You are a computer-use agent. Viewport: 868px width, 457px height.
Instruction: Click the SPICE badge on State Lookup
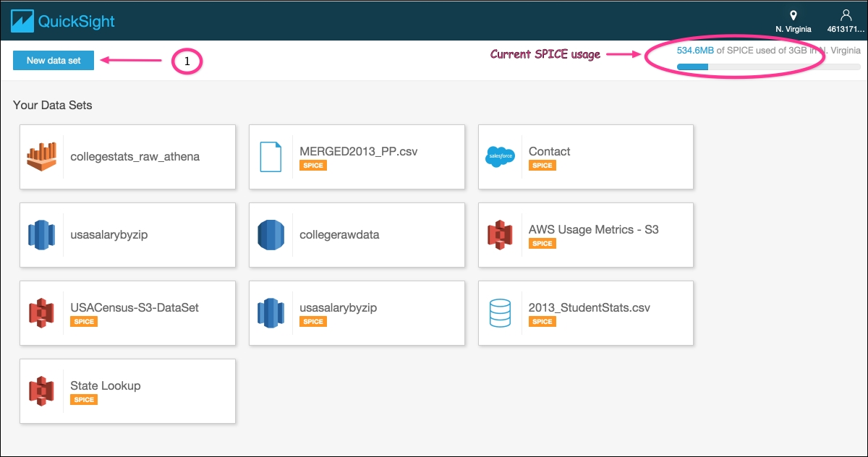click(84, 400)
